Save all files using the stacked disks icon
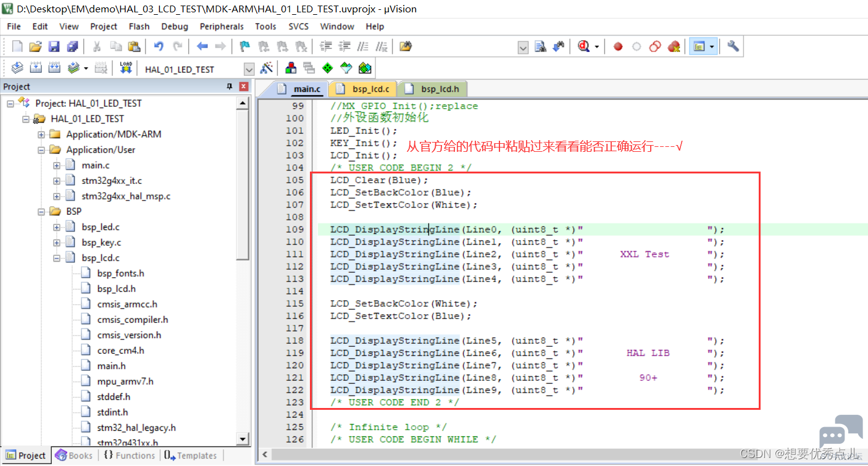This screenshot has width=868, height=466. click(73, 47)
